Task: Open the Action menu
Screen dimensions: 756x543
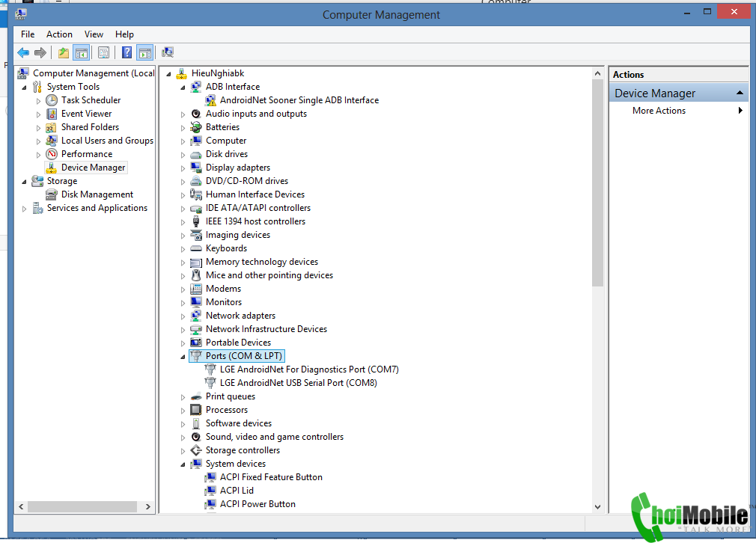Action: coord(59,34)
